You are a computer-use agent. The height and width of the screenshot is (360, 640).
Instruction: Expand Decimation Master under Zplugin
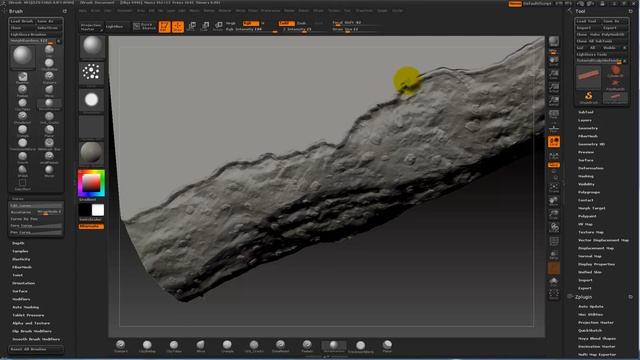tap(596, 347)
